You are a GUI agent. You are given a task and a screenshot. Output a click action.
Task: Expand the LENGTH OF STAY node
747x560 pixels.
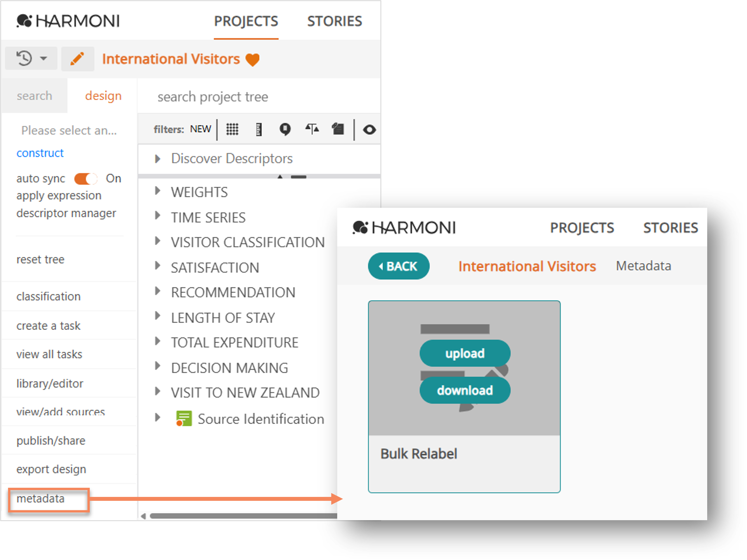pyautogui.click(x=157, y=316)
